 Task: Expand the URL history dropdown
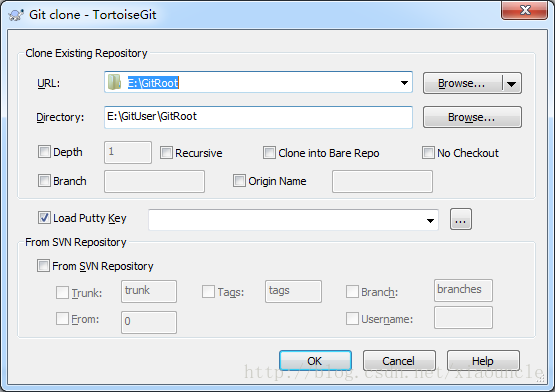click(404, 83)
